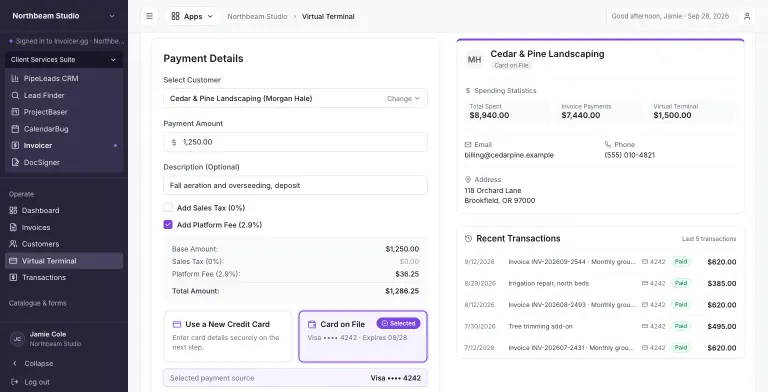Screen dimensions: 768x392
Task: Click the Collapse chevron icon
Action: 15,364
